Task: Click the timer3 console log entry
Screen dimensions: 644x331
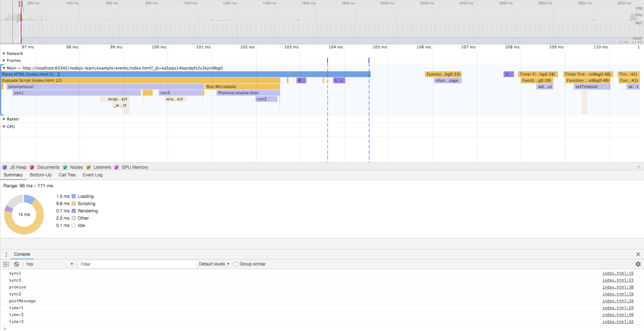Action: pyautogui.click(x=16, y=322)
